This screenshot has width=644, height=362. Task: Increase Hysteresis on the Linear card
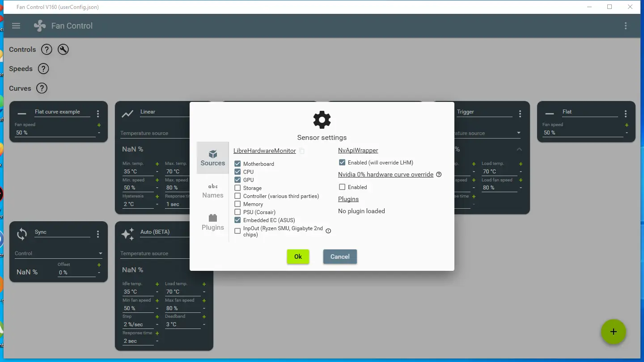[x=157, y=197]
